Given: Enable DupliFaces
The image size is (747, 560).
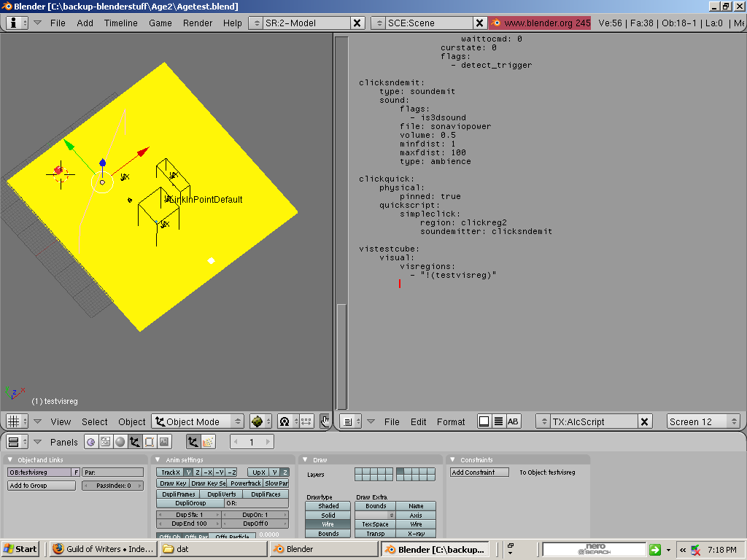Looking at the screenshot, I should [266, 494].
